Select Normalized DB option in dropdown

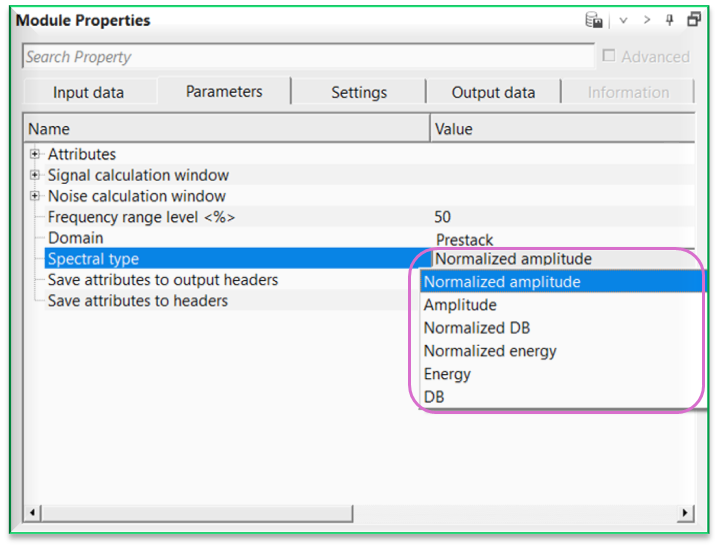[x=477, y=328]
